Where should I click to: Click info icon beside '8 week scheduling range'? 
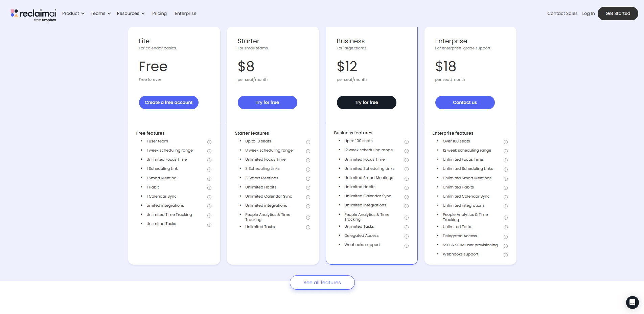click(308, 151)
